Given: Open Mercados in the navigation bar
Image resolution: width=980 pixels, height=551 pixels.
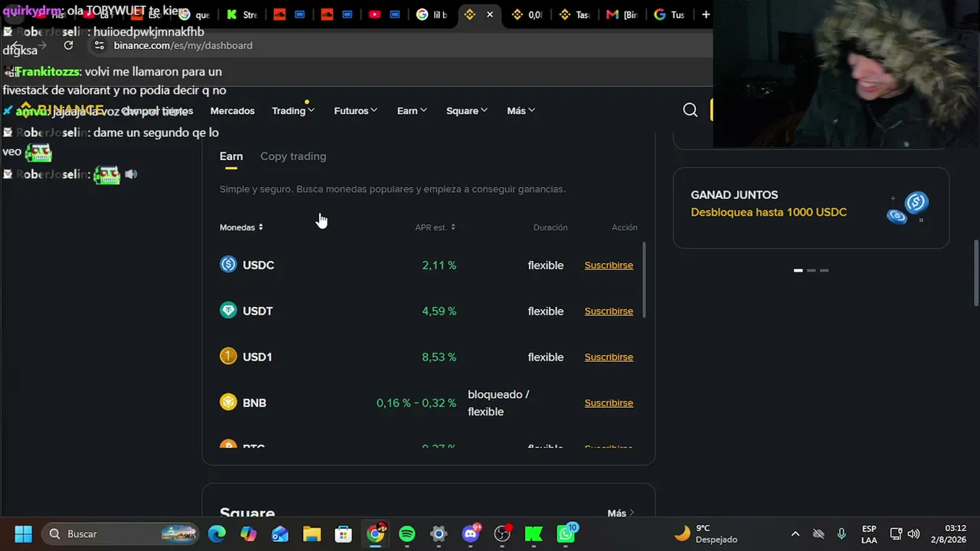Looking at the screenshot, I should (x=232, y=110).
